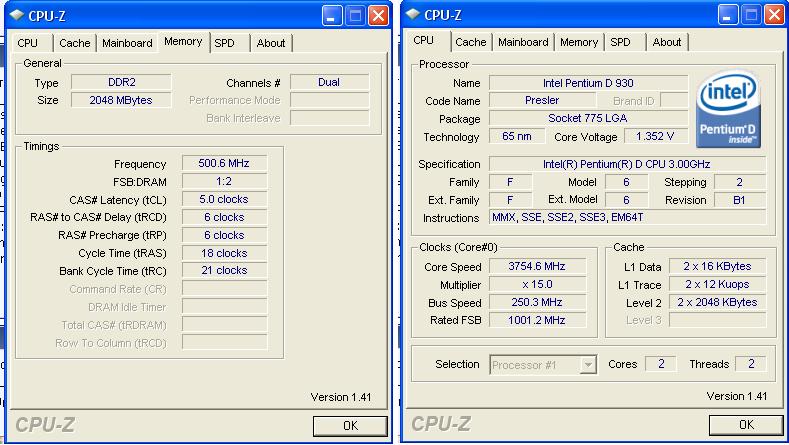Open the About tab in right window
789x445 pixels.
(x=667, y=42)
